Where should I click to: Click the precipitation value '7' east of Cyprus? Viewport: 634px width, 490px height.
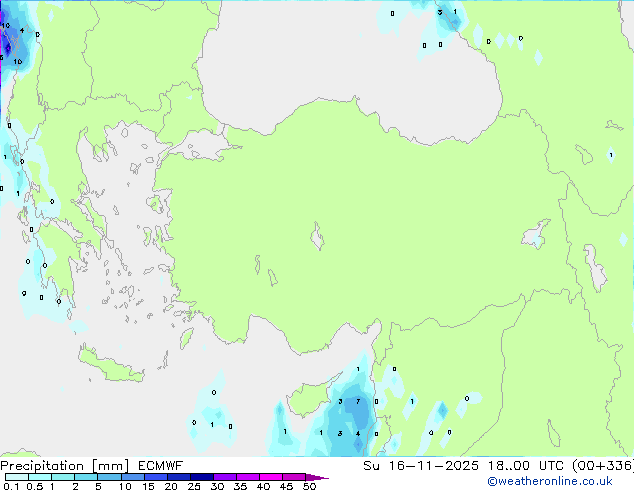coord(358,401)
